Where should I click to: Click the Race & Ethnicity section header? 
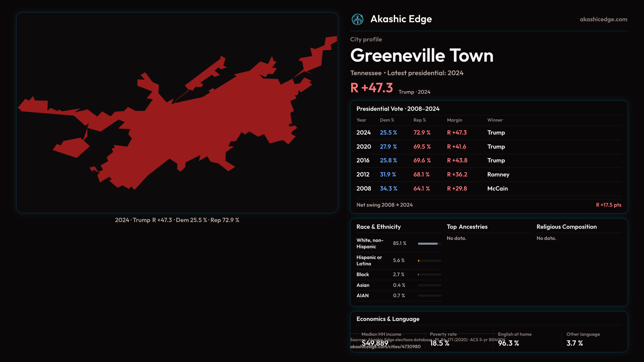[x=378, y=227]
